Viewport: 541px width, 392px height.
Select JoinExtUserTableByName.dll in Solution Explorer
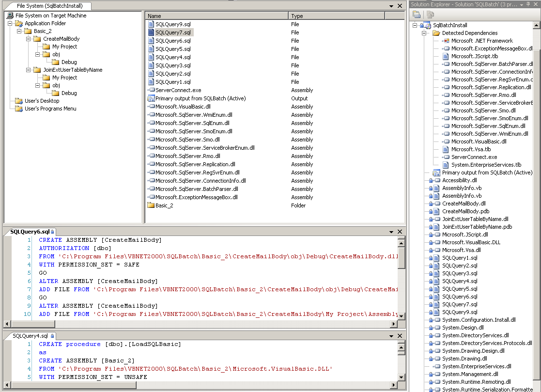[475, 219]
